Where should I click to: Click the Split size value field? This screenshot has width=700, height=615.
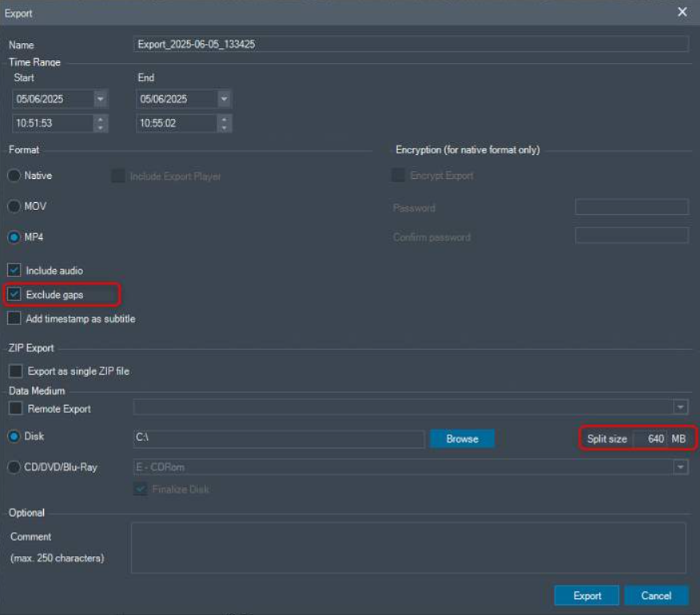coord(650,438)
